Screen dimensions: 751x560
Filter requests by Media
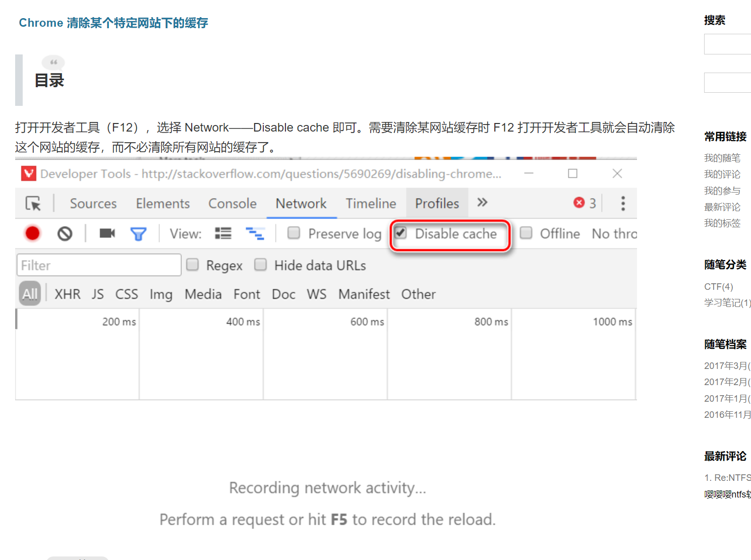[x=203, y=294]
